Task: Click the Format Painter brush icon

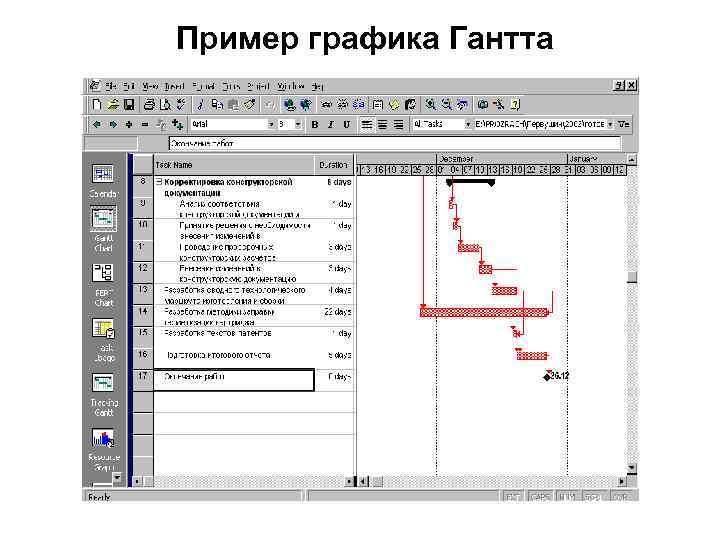Action: tap(249, 105)
